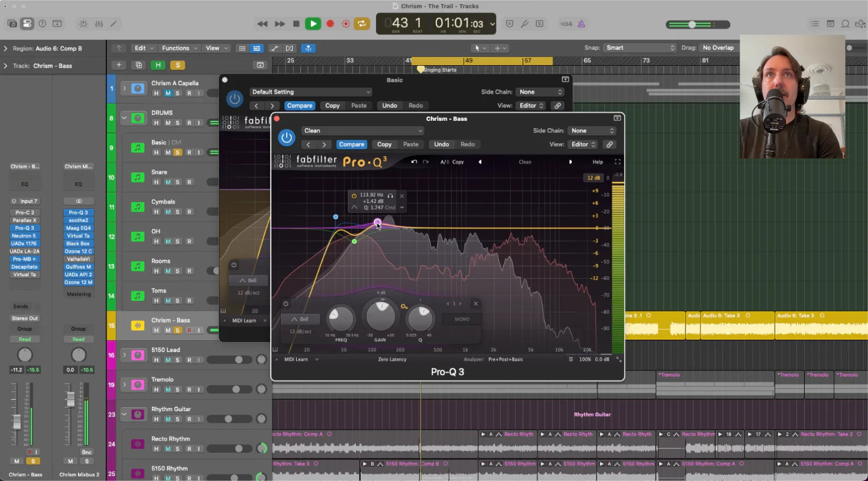Toggle A/B state in Pro-Q 3
Image resolution: width=868 pixels, height=481 pixels.
445,162
